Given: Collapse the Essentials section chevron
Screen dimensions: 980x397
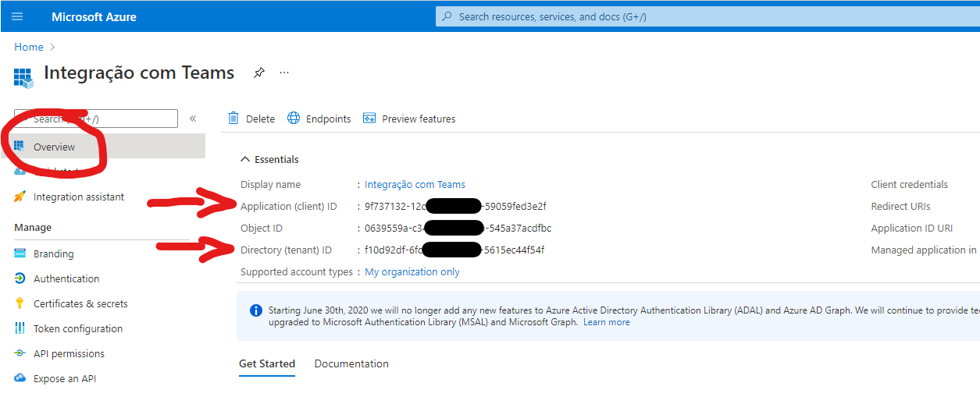Looking at the screenshot, I should click(x=244, y=159).
